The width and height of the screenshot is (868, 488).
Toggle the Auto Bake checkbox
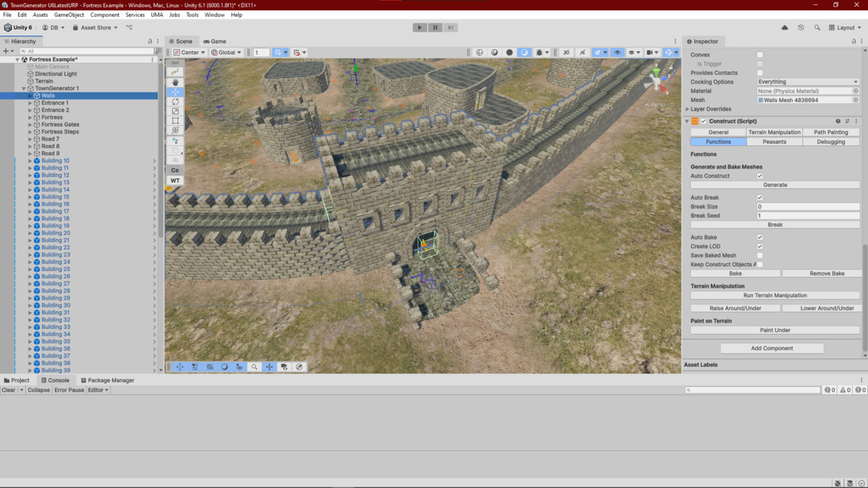759,237
